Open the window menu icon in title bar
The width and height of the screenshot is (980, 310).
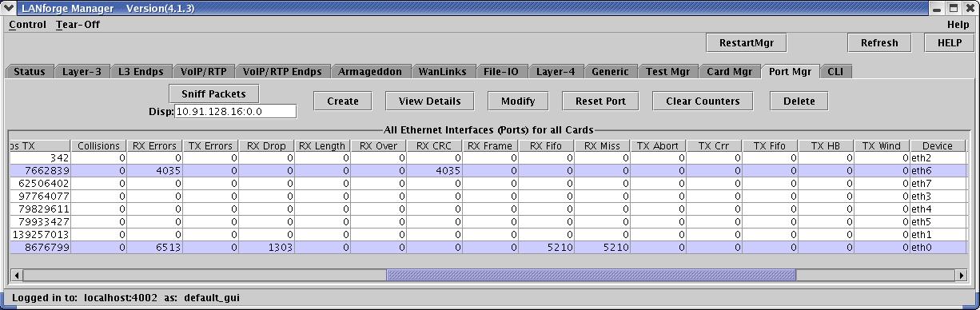click(x=8, y=7)
